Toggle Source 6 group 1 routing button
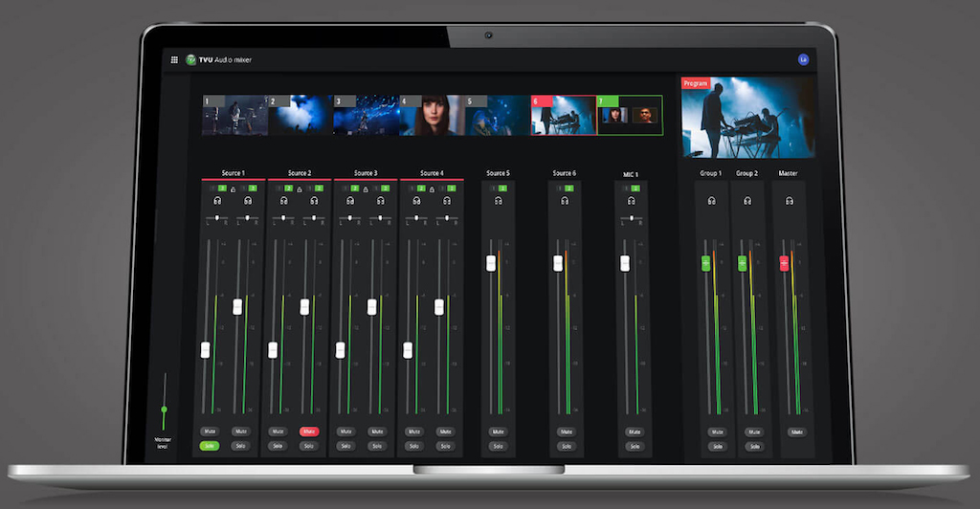 (x=560, y=188)
